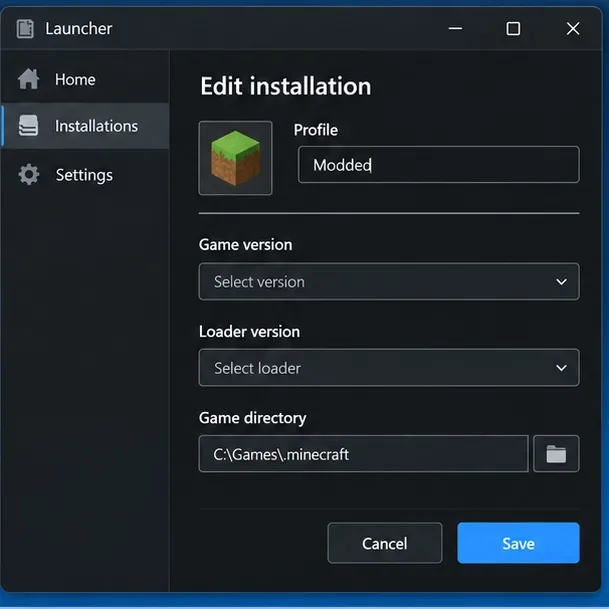Expand the Game version chevron arrow
The width and height of the screenshot is (609, 609).
pyautogui.click(x=561, y=282)
